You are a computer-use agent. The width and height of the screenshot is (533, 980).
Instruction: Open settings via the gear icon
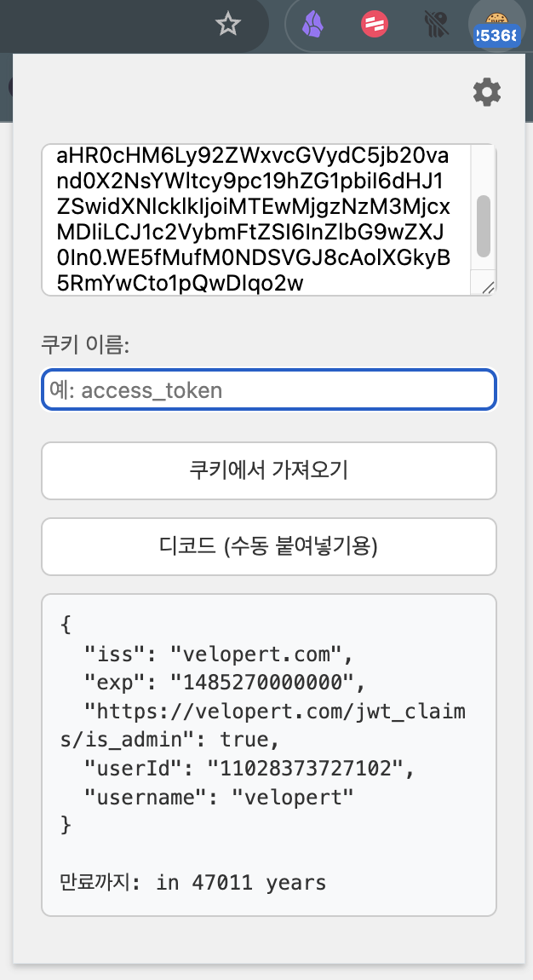[x=487, y=92]
